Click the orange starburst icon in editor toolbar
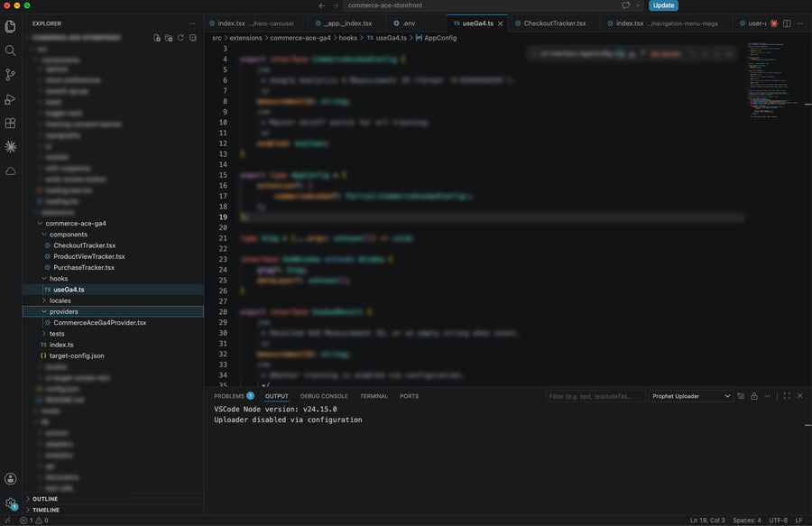The height and width of the screenshot is (526, 812). click(x=774, y=23)
